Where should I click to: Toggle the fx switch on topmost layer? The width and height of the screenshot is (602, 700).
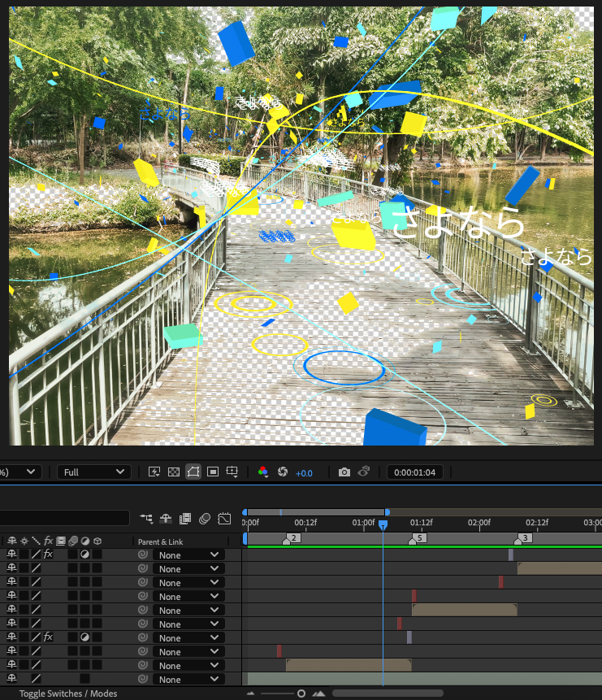pyautogui.click(x=48, y=554)
